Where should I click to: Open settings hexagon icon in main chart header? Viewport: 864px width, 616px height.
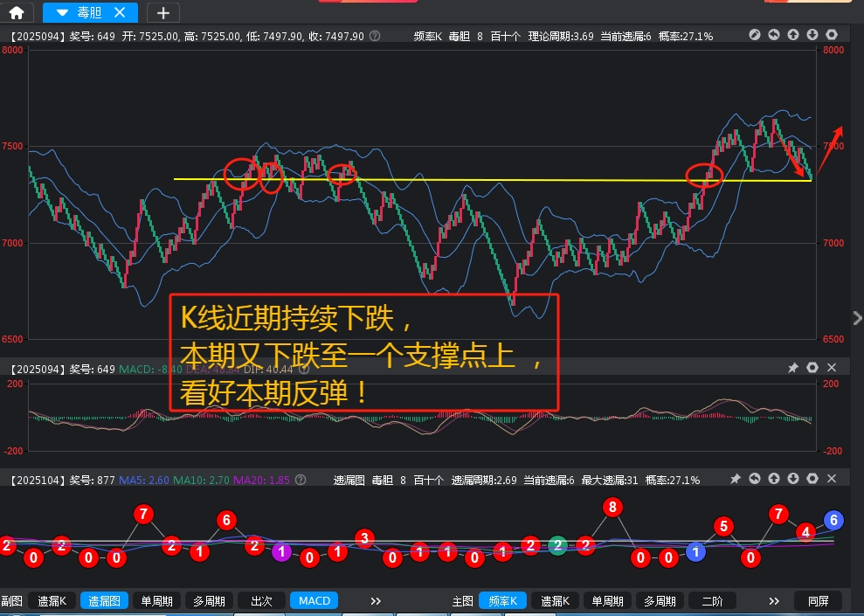[832, 35]
